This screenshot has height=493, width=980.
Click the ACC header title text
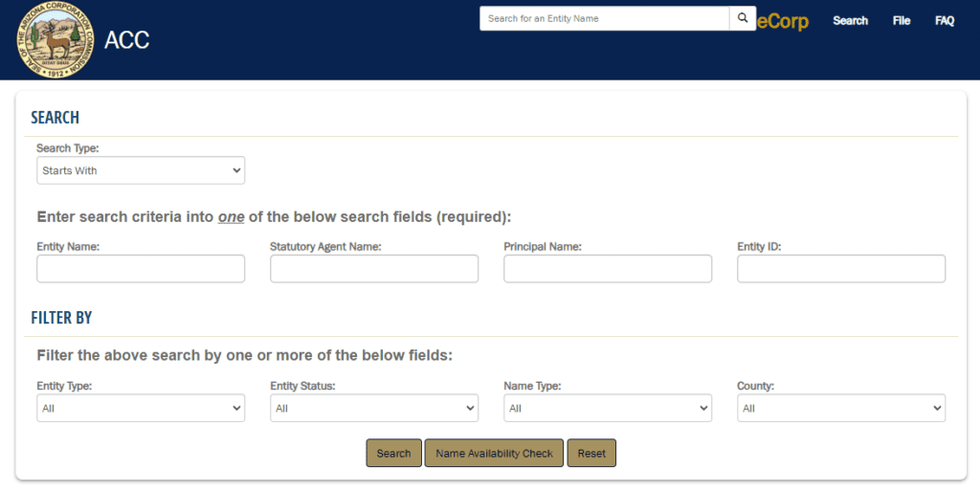point(127,40)
